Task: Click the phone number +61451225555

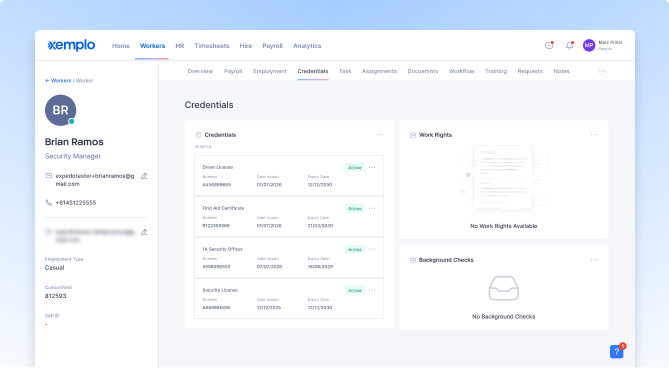Action: click(x=76, y=203)
